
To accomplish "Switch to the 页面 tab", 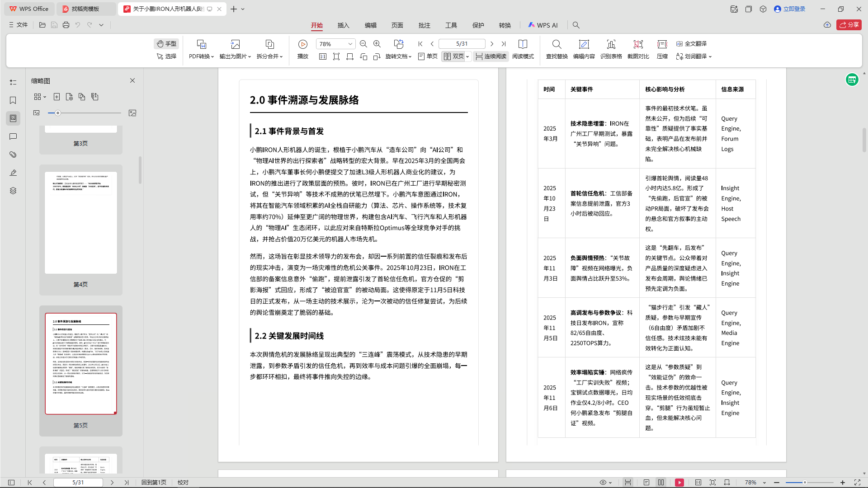I will (x=397, y=25).
